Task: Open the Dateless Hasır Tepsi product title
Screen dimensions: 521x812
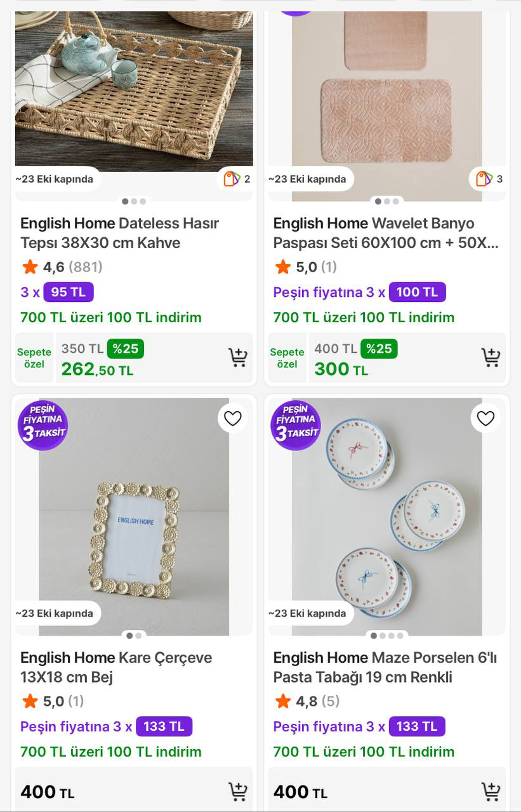Action: click(x=119, y=233)
